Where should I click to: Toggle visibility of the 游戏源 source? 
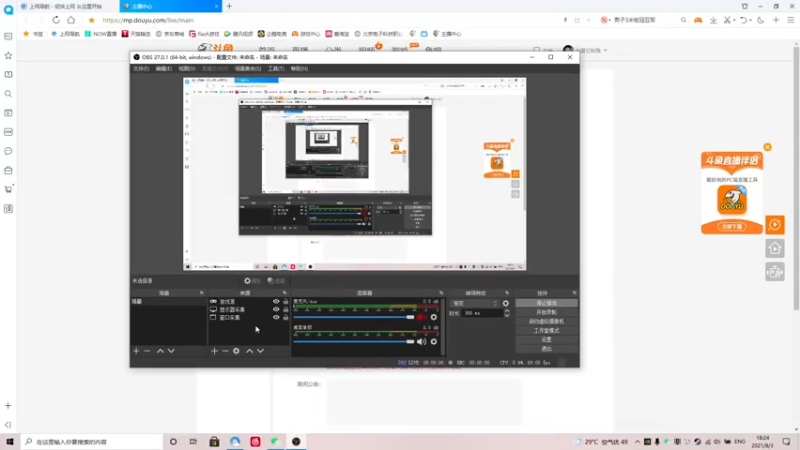coord(276,302)
